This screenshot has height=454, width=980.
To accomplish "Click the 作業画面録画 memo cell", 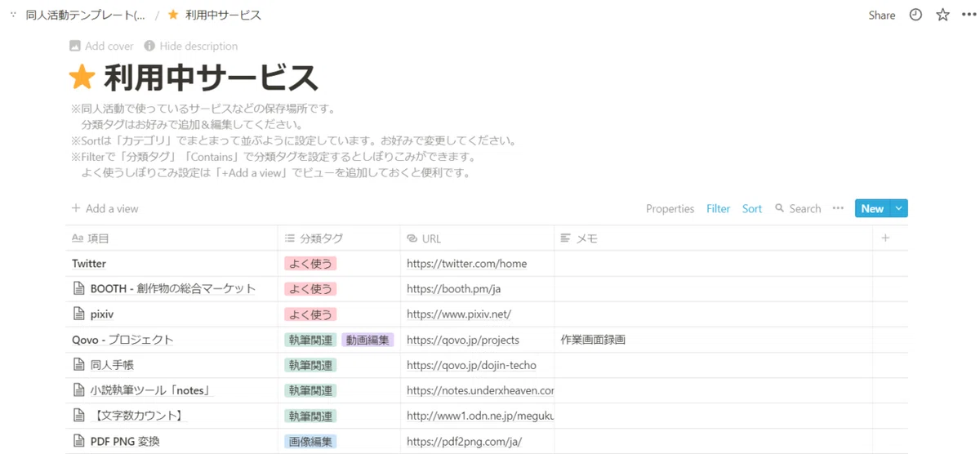I will point(713,340).
